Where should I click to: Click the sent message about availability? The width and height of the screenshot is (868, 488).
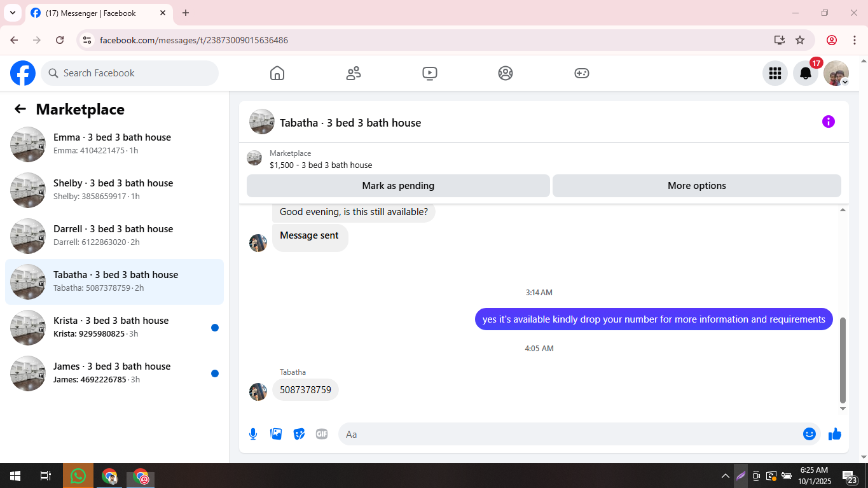(x=654, y=319)
